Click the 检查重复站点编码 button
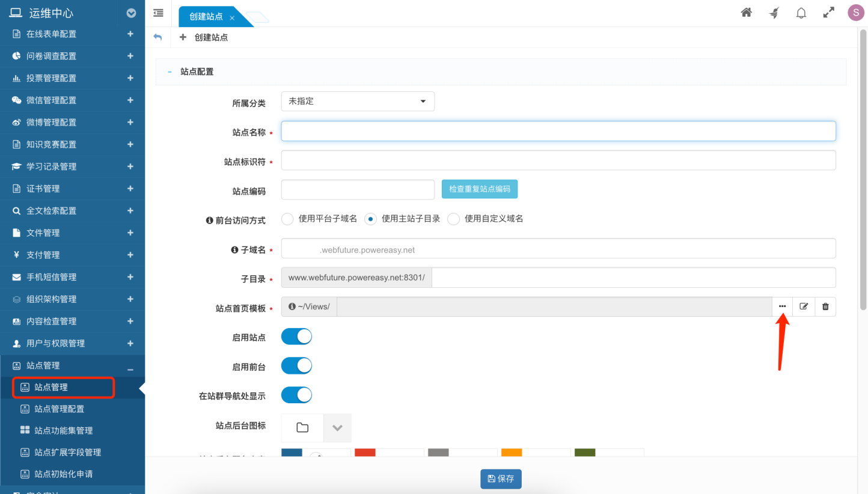The width and height of the screenshot is (868, 494). (x=479, y=189)
